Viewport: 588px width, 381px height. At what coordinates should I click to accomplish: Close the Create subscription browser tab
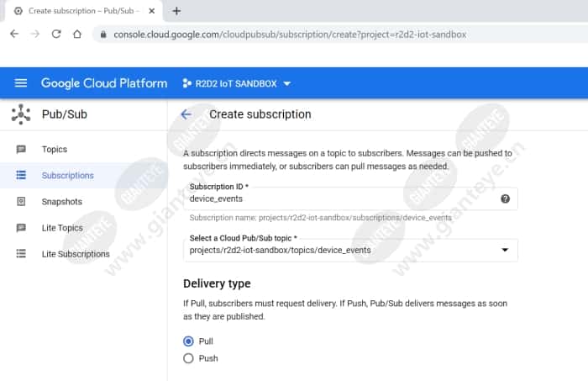[152, 11]
